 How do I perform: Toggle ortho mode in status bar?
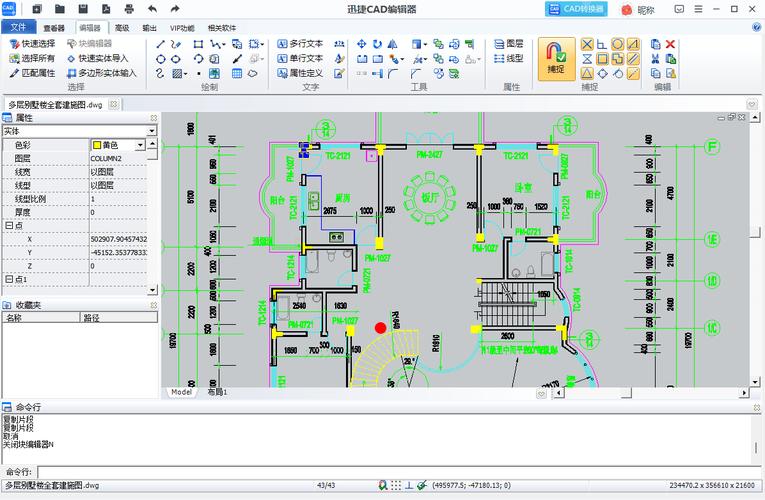point(409,485)
